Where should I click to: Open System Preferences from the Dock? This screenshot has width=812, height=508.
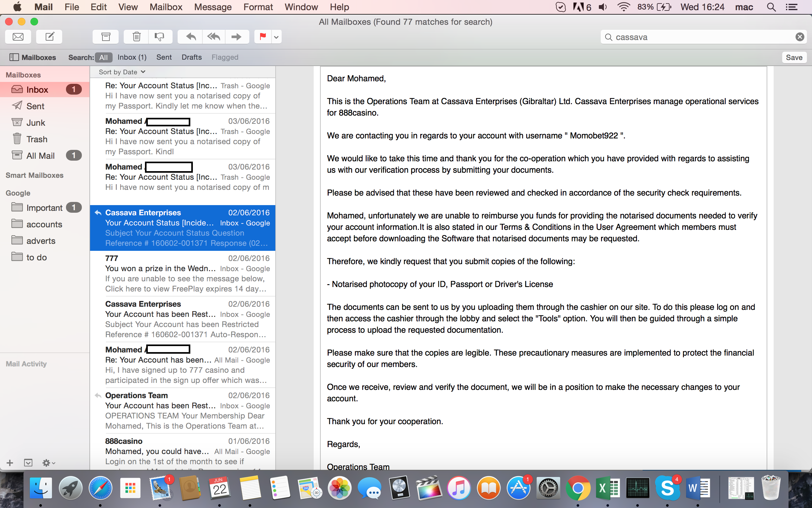[x=548, y=488]
